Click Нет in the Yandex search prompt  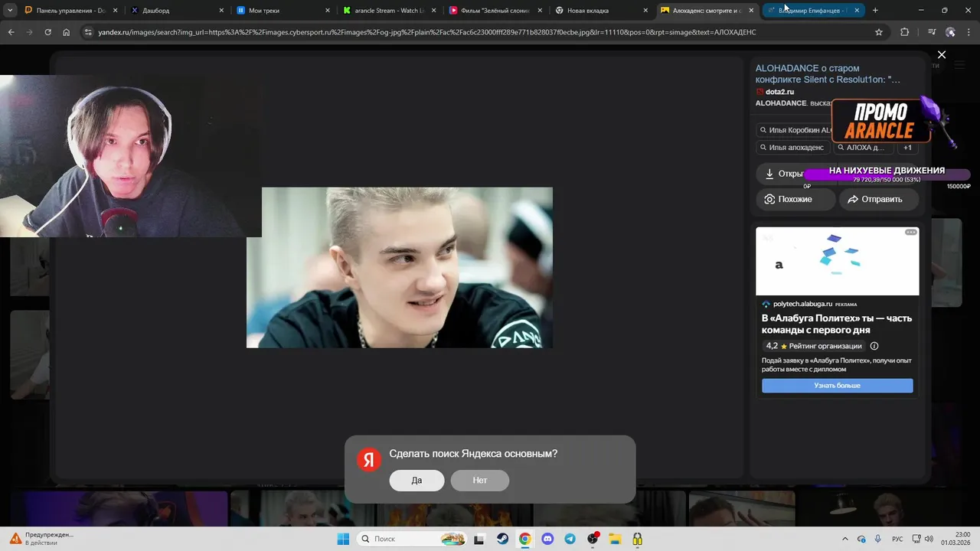pos(480,481)
